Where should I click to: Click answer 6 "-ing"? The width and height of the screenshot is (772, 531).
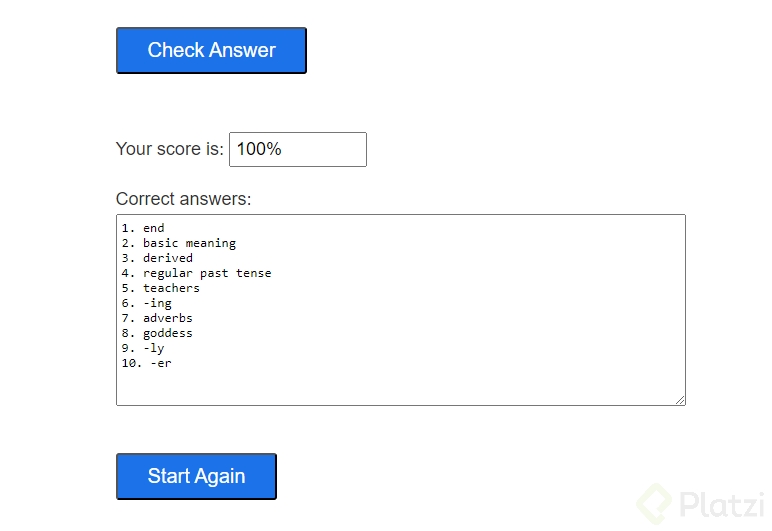coord(157,303)
